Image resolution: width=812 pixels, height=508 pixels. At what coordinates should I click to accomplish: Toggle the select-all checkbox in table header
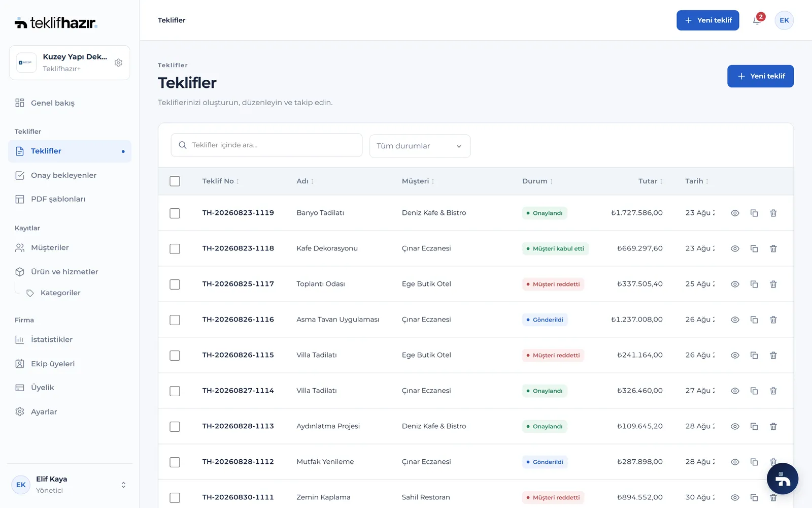tap(175, 181)
